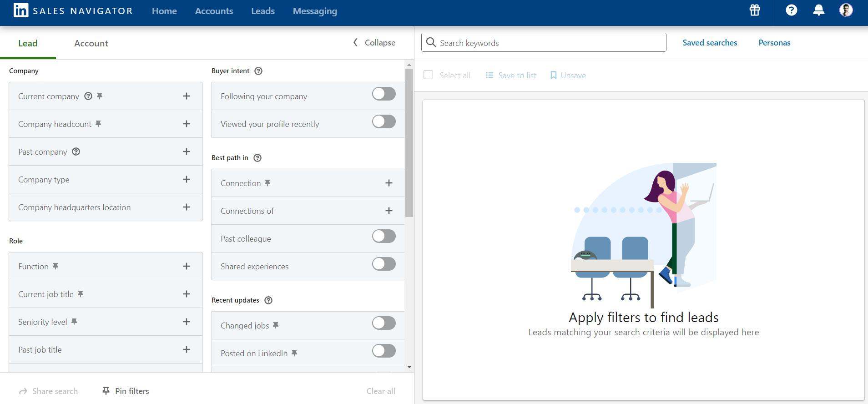Switch to the Account tab

pyautogui.click(x=91, y=43)
